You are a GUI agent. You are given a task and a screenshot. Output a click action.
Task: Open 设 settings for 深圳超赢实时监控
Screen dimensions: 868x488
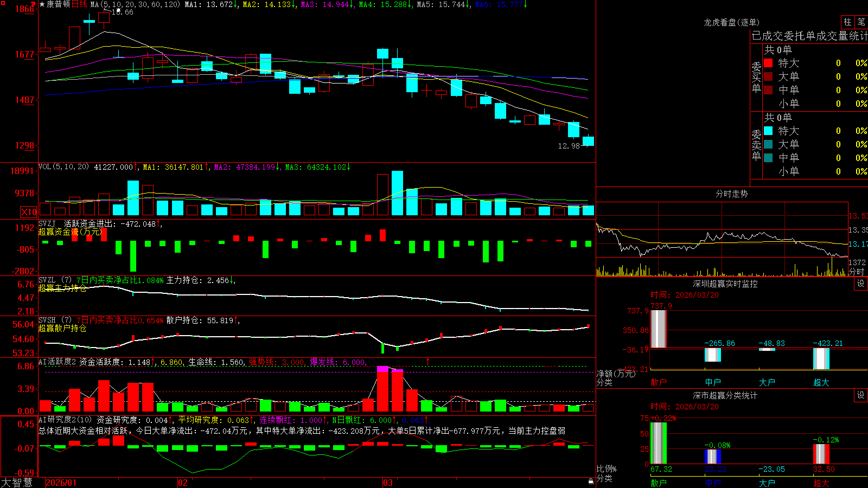pos(861,284)
